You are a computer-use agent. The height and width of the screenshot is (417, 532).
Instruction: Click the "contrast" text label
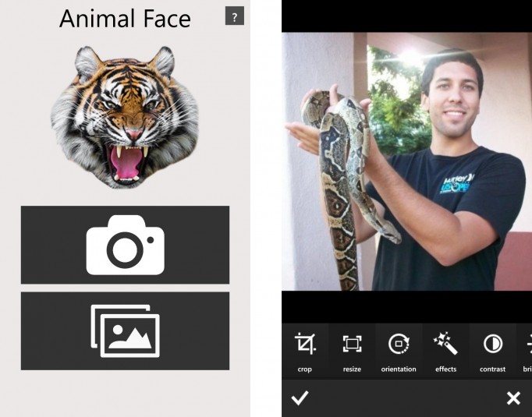coord(492,369)
